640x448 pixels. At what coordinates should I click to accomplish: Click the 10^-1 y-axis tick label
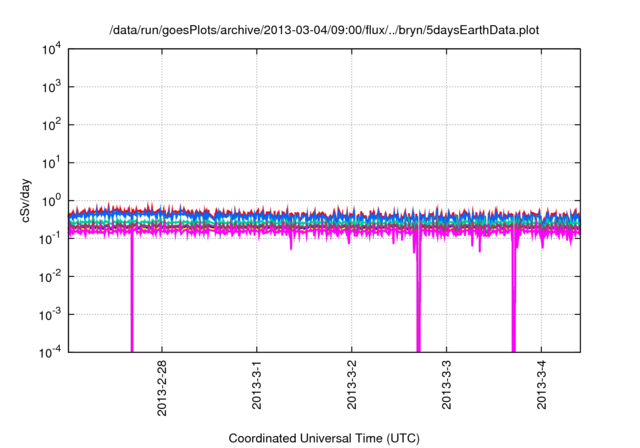(x=51, y=239)
